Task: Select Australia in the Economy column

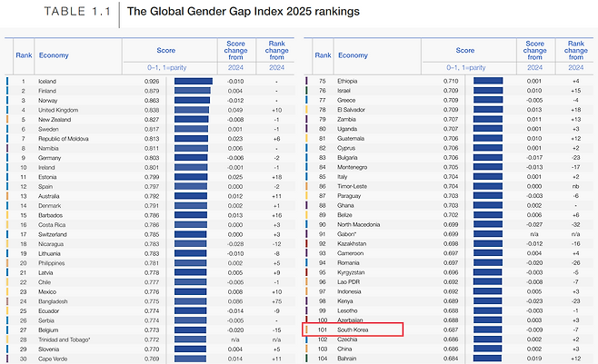Action: coord(49,196)
